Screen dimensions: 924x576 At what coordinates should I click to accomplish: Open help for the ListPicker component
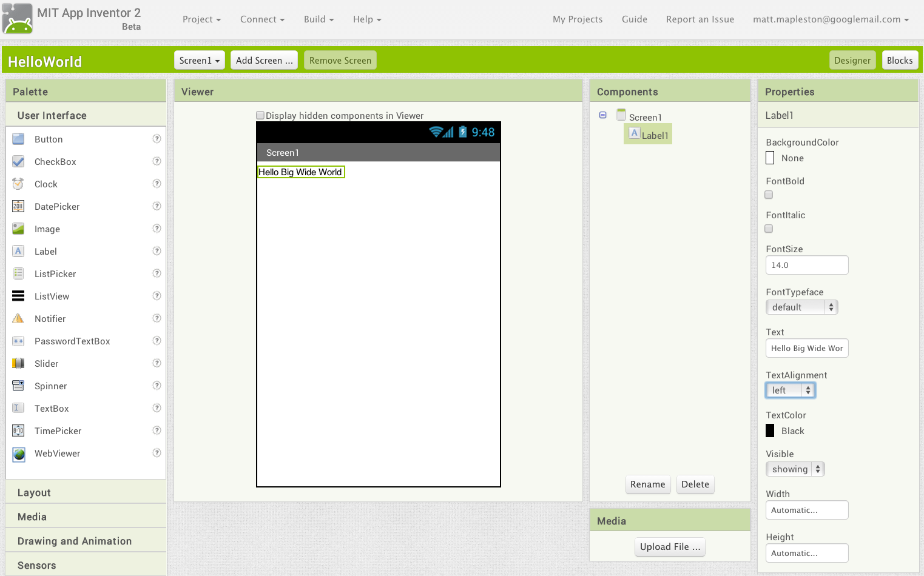(157, 273)
